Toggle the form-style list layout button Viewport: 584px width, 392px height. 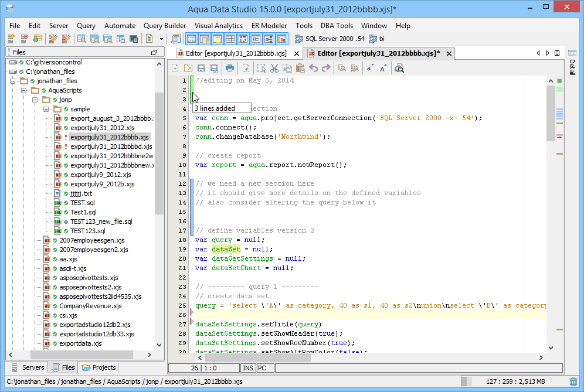(x=256, y=38)
